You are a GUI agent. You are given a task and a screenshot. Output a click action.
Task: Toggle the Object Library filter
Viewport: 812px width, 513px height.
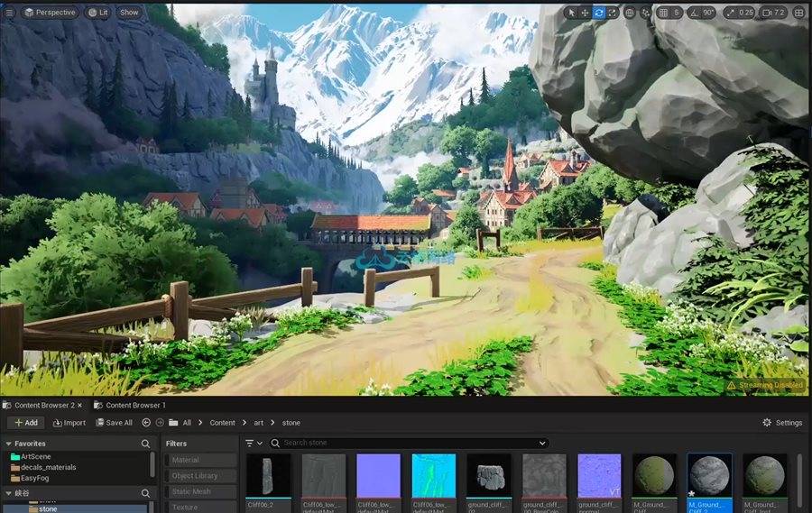200,476
